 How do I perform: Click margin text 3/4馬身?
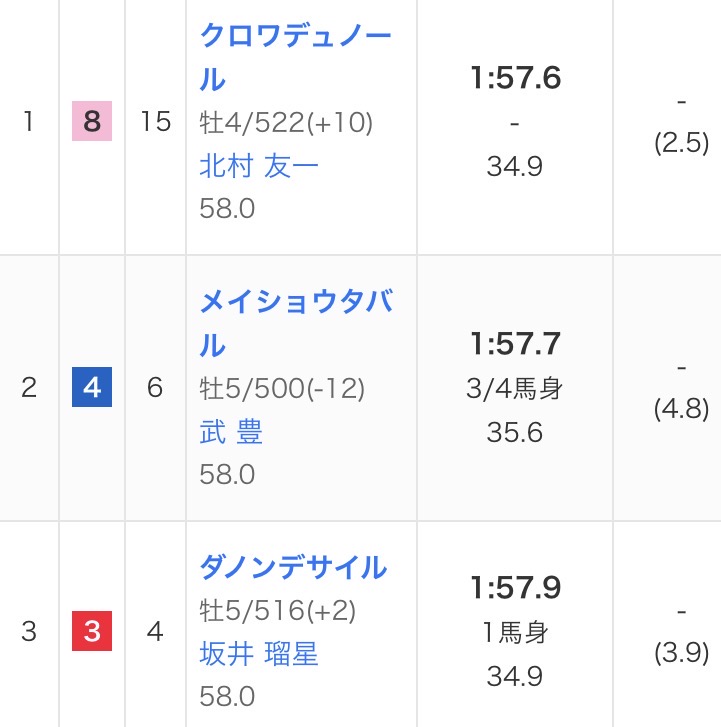515,388
